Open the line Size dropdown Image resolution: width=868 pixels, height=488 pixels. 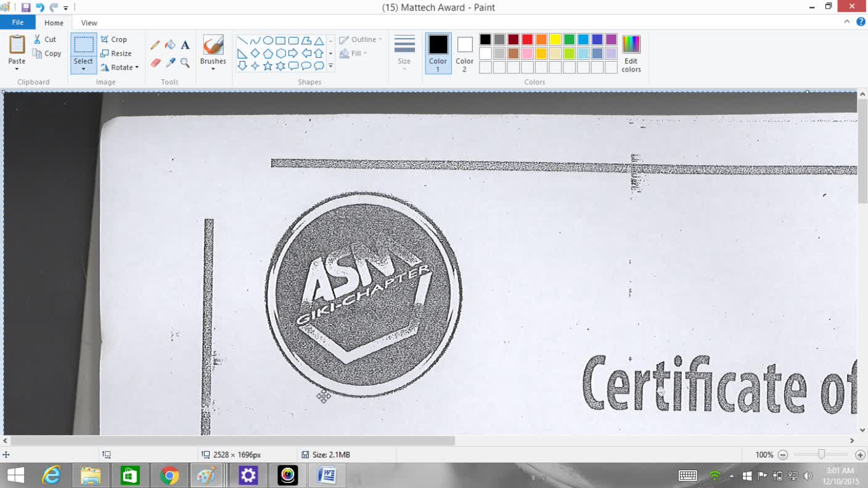(404, 53)
